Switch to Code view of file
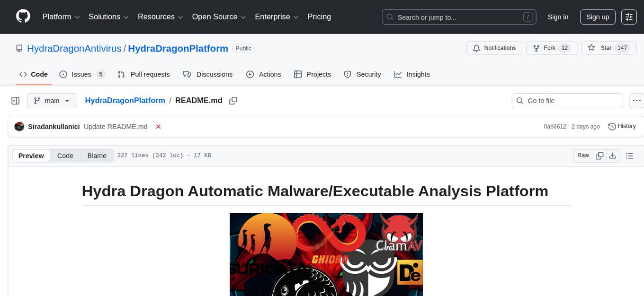 pyautogui.click(x=65, y=156)
